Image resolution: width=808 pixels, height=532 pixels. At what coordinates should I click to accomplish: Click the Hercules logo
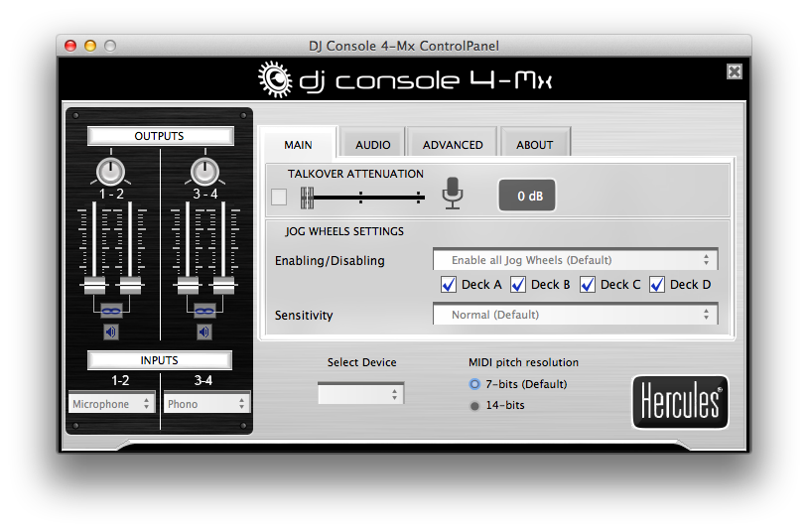(x=680, y=402)
